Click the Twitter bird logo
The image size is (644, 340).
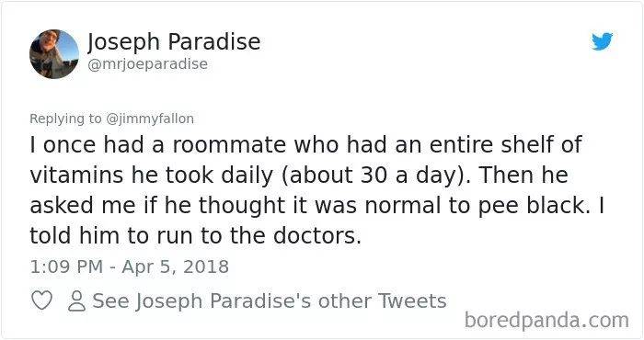pyautogui.click(x=602, y=41)
